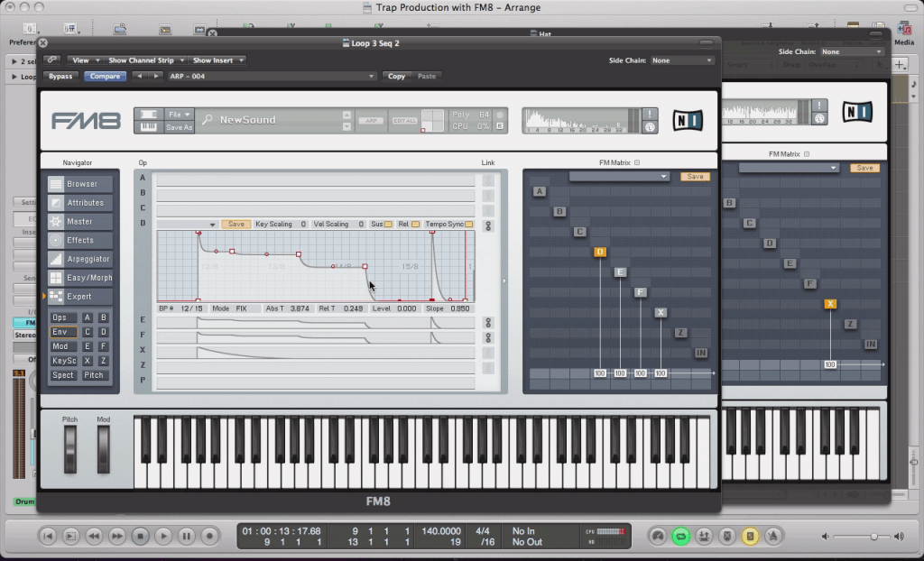The height and width of the screenshot is (561, 924).
Task: Click the plug-in link chain icon
Action: pyautogui.click(x=51, y=60)
